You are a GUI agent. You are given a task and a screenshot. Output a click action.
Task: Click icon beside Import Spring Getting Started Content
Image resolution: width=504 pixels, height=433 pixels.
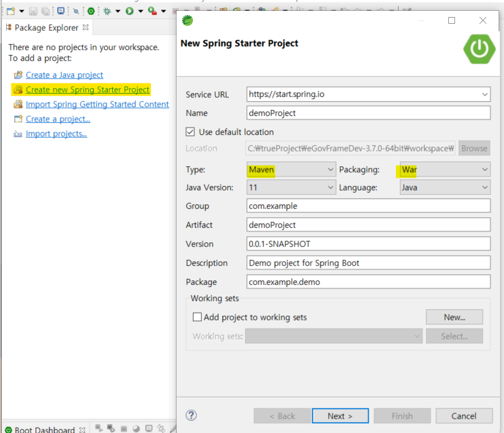click(18, 104)
